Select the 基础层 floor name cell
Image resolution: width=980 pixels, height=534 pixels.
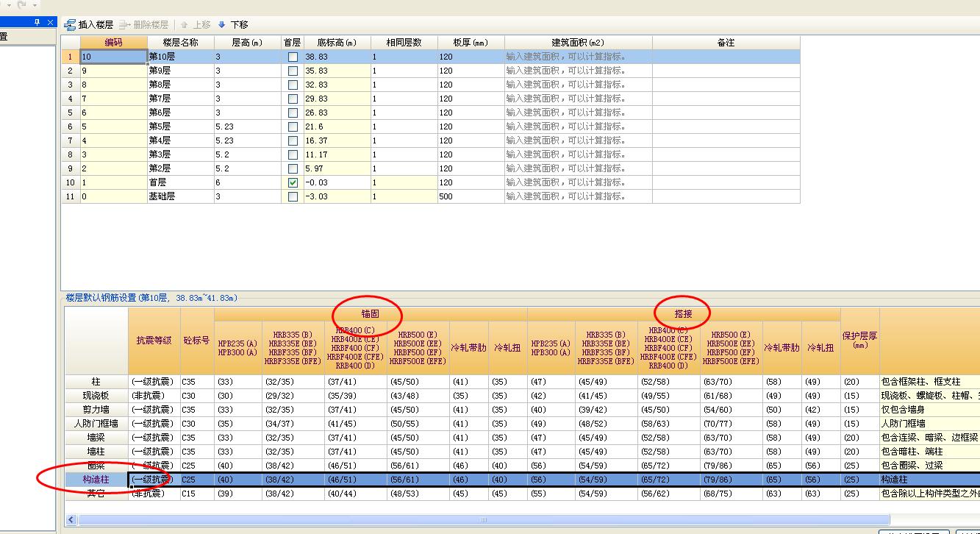click(x=180, y=196)
